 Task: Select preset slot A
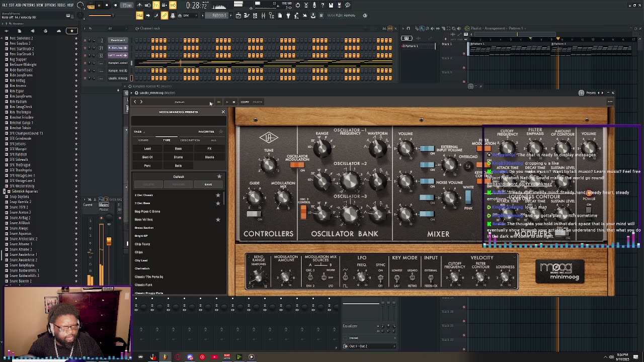pos(226,102)
